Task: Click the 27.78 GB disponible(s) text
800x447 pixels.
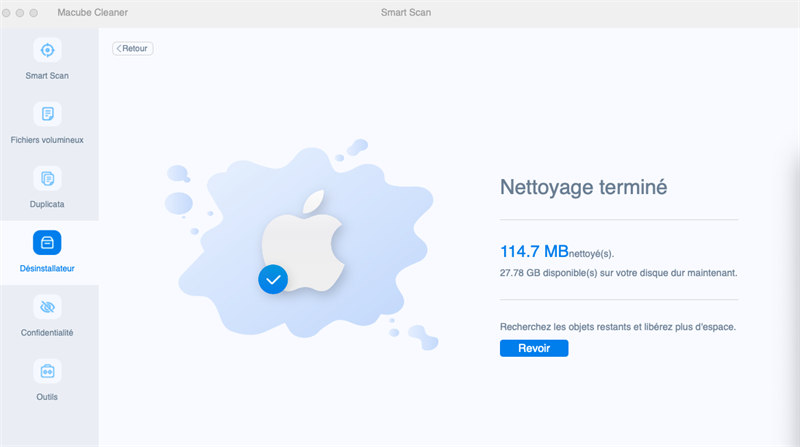Action: [618, 273]
